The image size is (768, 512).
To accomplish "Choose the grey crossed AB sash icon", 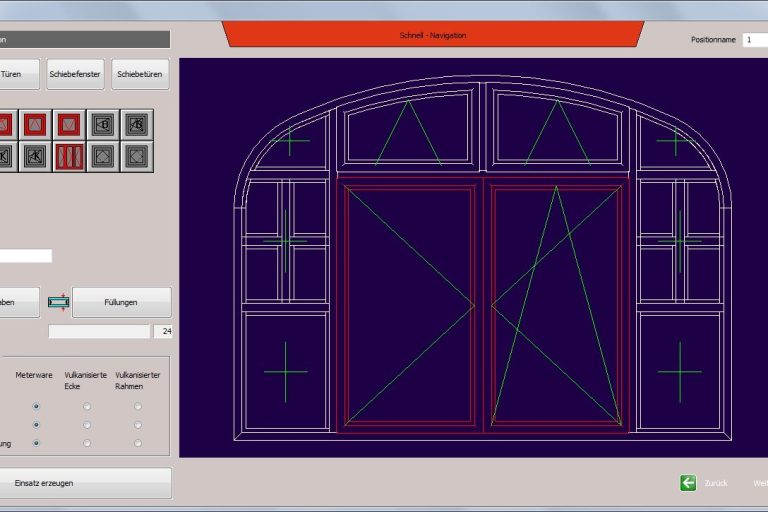I will [x=137, y=125].
